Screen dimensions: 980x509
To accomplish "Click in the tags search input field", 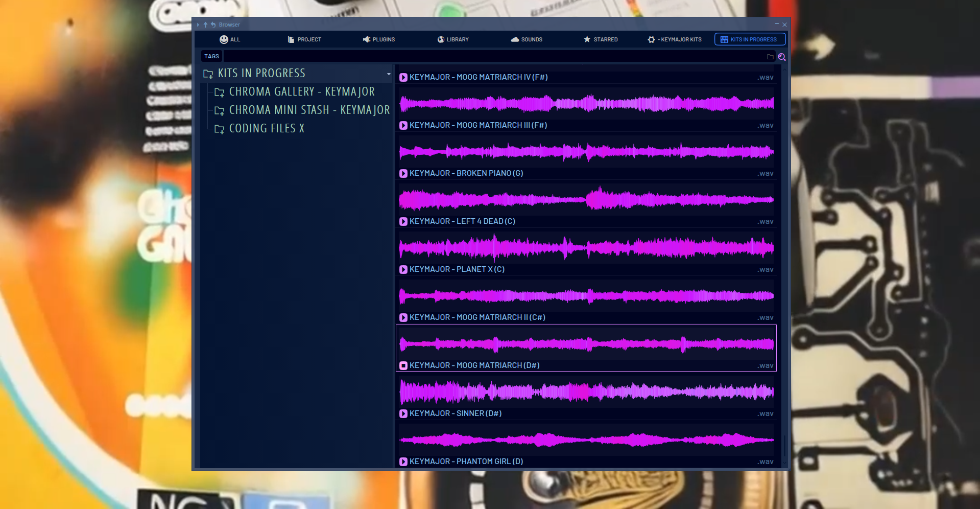I will [490, 57].
